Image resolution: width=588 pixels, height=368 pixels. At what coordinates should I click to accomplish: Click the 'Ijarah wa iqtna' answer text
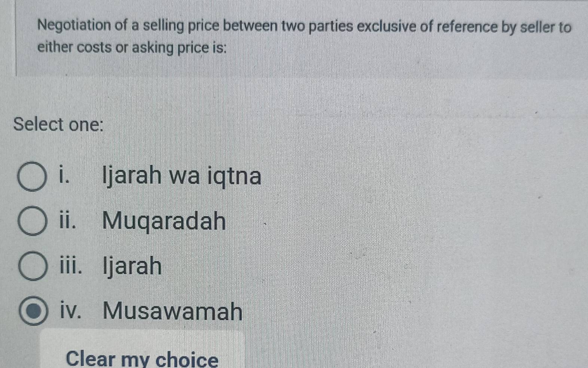(182, 176)
